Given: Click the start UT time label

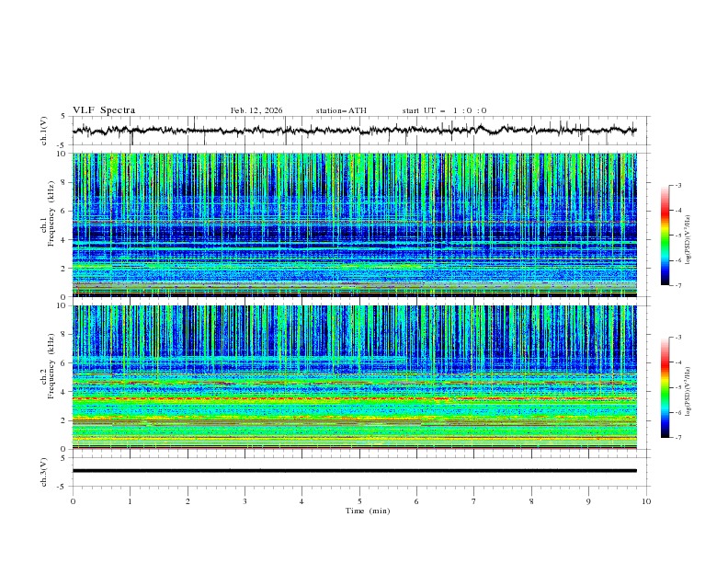Looking at the screenshot, I should tap(444, 110).
